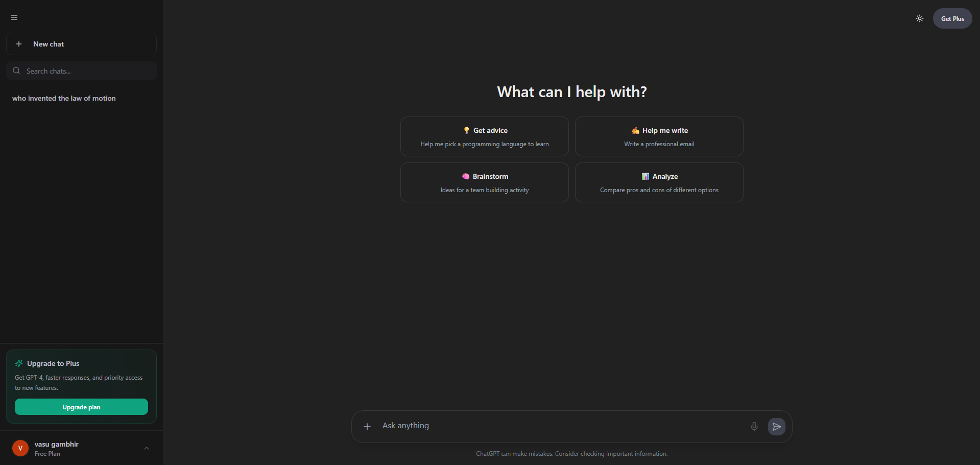980x465 pixels.
Task: Toggle light theme with the sun icon
Action: point(920,18)
